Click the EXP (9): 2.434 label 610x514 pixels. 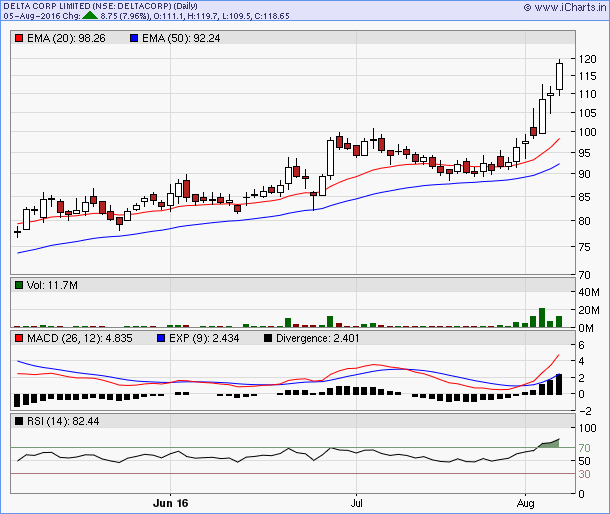pyautogui.click(x=204, y=338)
